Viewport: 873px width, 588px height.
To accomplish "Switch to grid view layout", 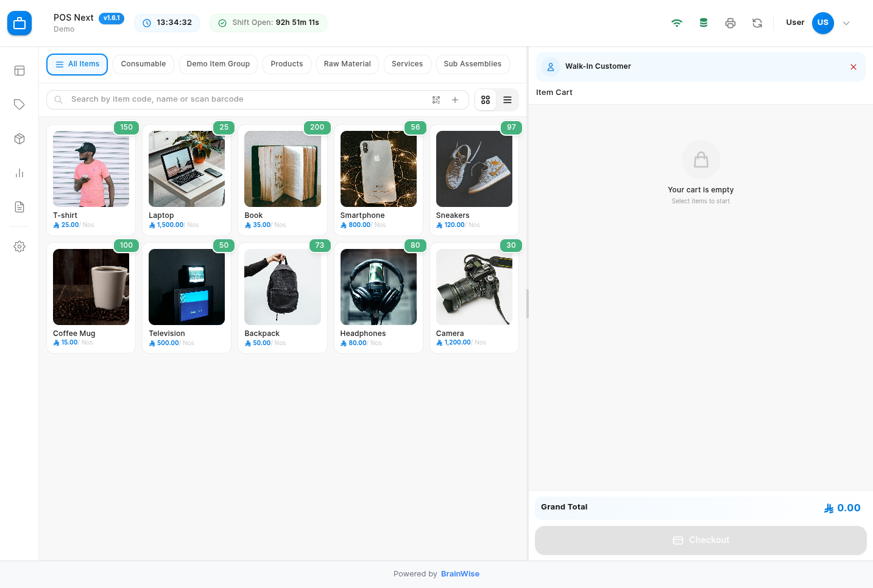I will [x=486, y=100].
